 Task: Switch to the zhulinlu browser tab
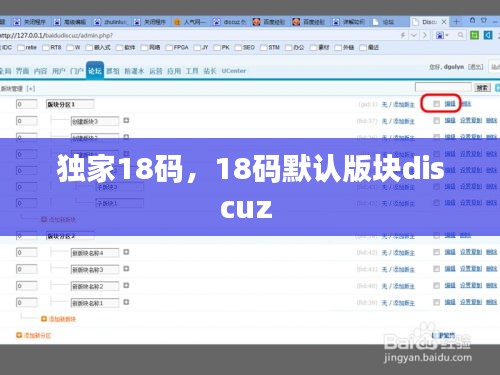[110, 22]
